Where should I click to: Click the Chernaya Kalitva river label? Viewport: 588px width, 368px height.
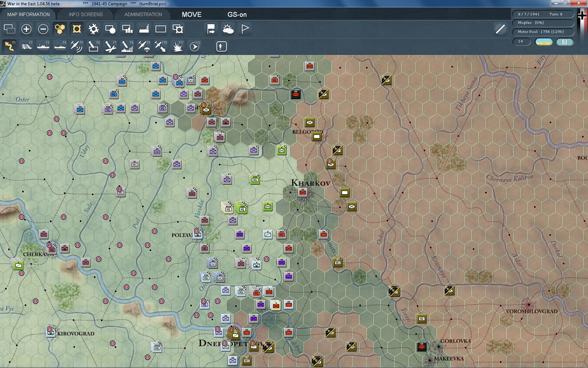(x=510, y=178)
